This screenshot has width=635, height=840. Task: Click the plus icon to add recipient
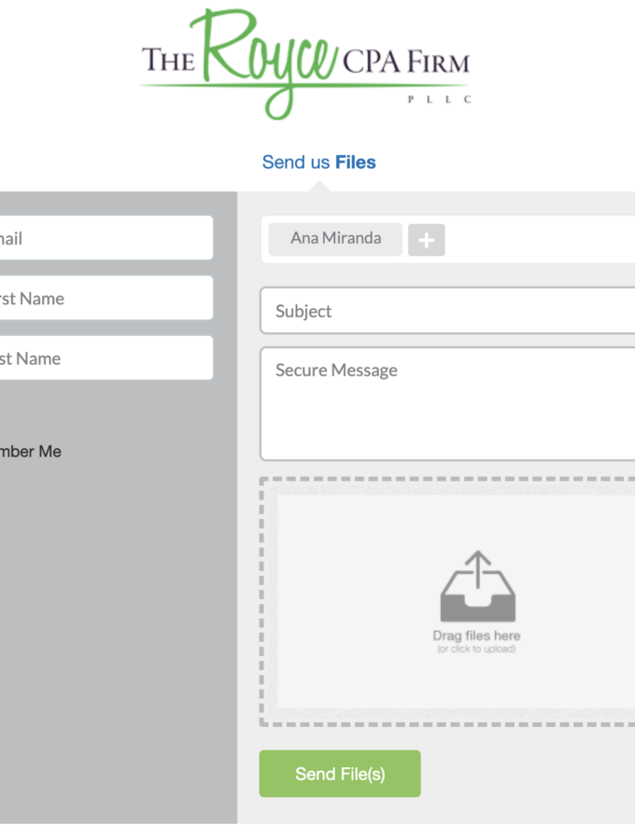[x=426, y=240]
